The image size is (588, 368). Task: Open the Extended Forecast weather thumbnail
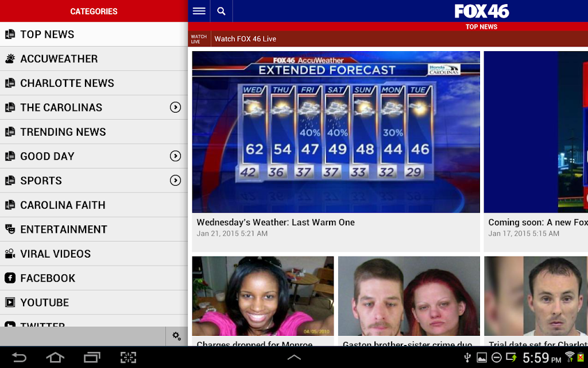[336, 132]
